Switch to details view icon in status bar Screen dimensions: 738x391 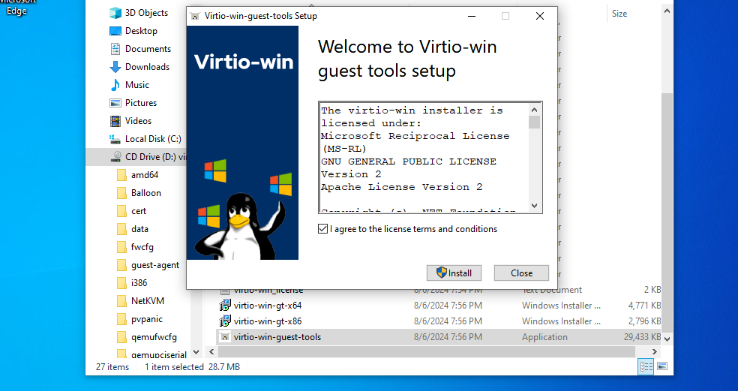pos(646,366)
